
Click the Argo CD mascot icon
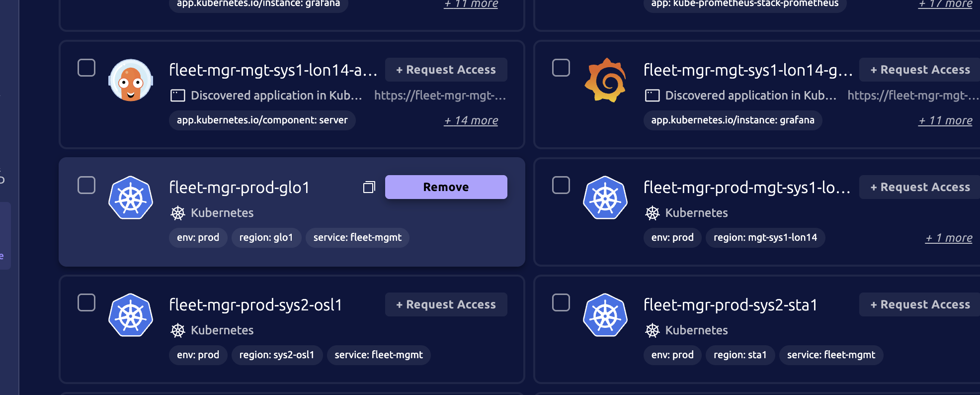coord(131,80)
